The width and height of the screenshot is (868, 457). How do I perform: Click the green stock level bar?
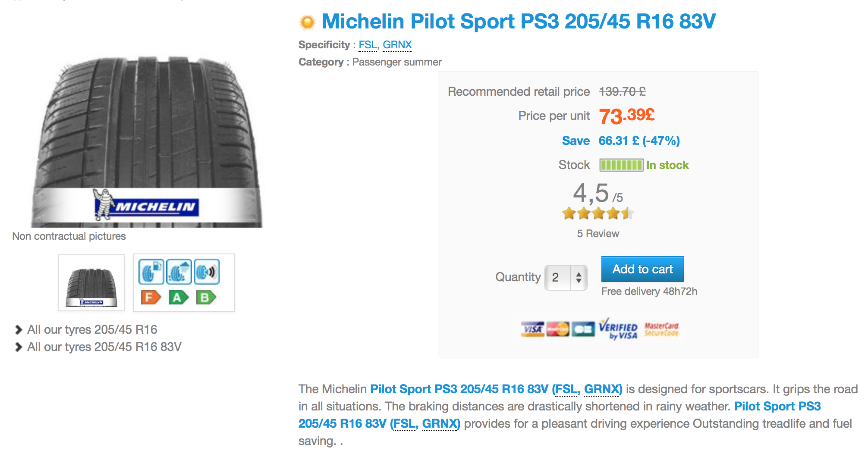coord(621,165)
